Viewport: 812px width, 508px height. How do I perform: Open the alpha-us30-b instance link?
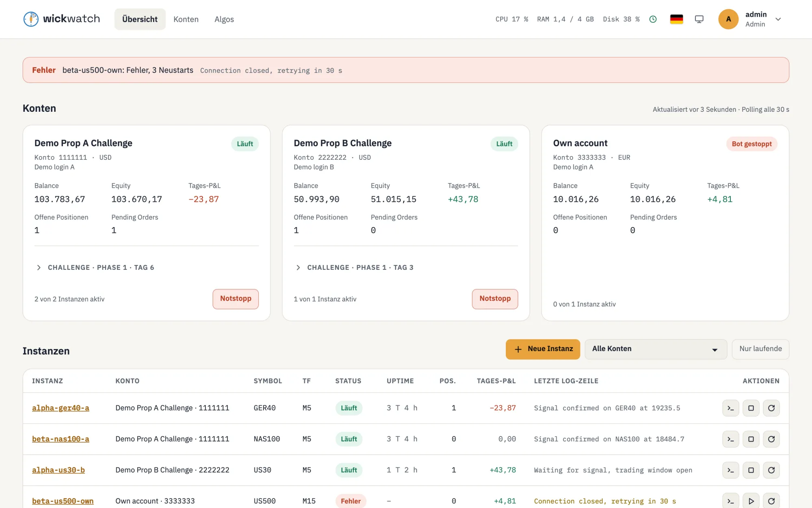tap(58, 470)
